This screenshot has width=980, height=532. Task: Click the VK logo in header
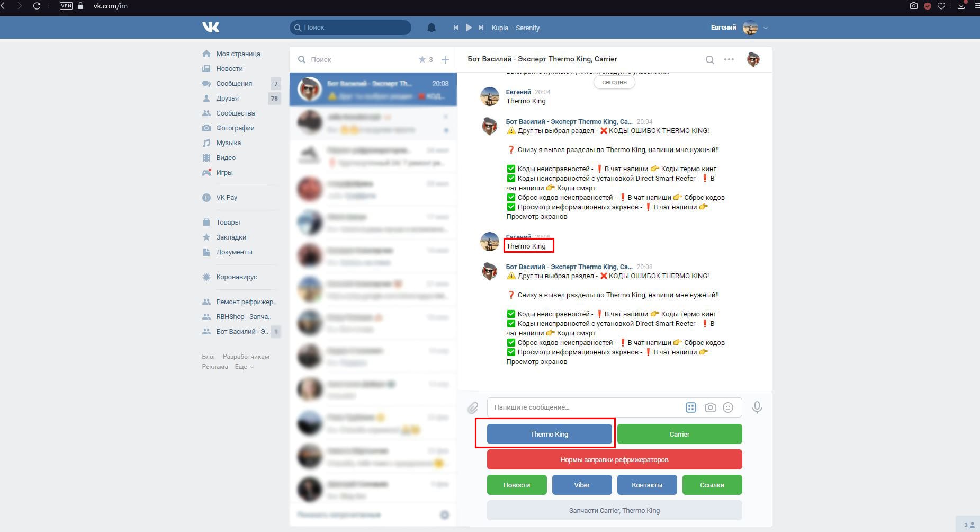(x=211, y=27)
